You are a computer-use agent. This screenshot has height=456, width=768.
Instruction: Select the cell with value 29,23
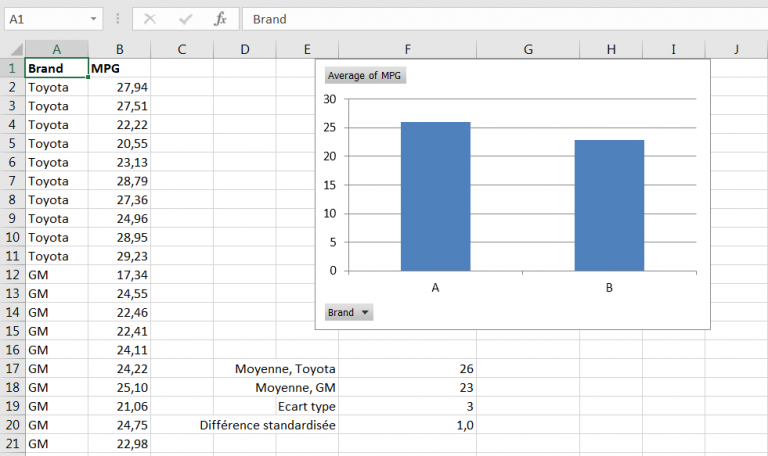(x=120, y=256)
